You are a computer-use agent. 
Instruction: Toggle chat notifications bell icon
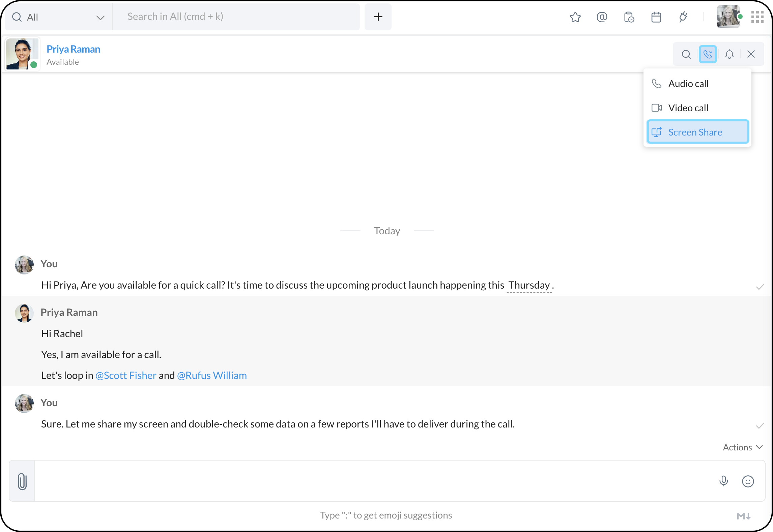(729, 54)
